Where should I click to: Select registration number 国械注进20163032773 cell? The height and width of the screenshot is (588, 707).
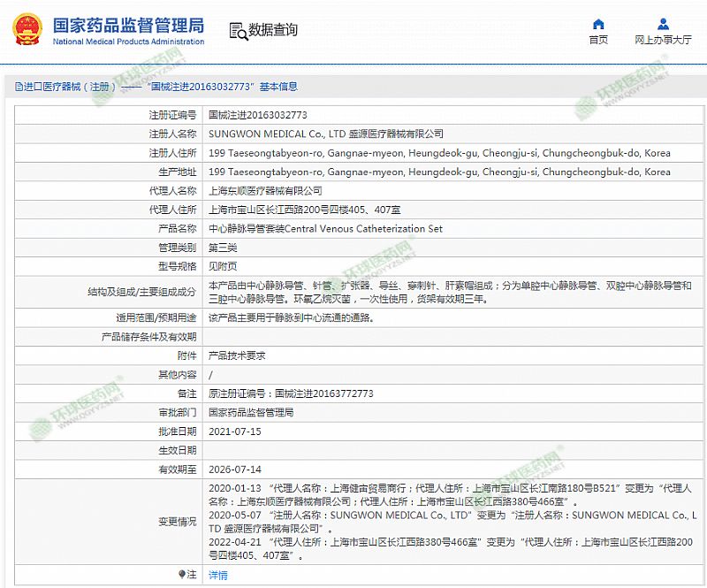[257, 115]
